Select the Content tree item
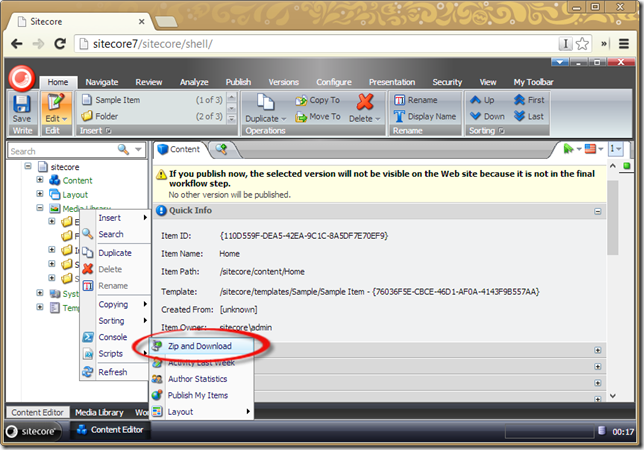644x450 pixels. (x=77, y=180)
